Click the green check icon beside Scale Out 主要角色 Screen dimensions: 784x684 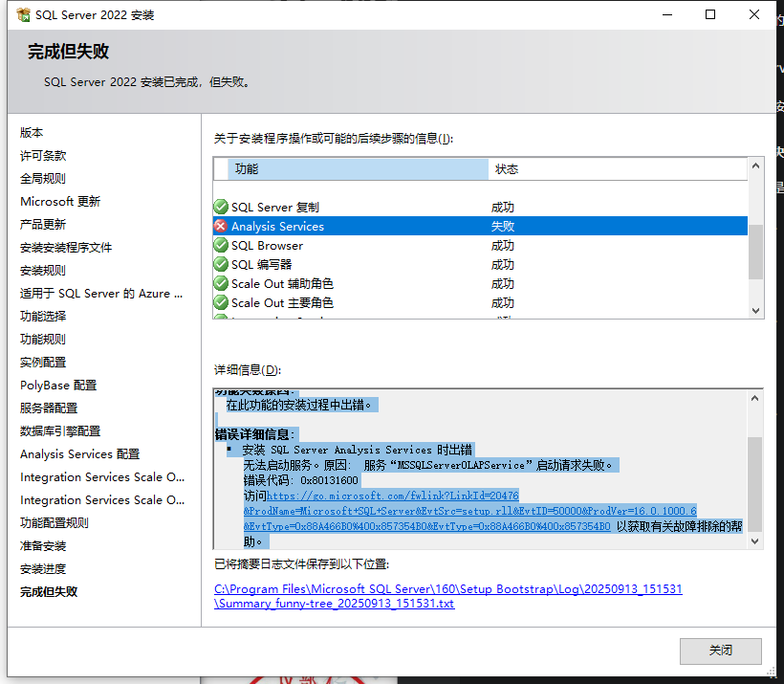click(x=221, y=302)
